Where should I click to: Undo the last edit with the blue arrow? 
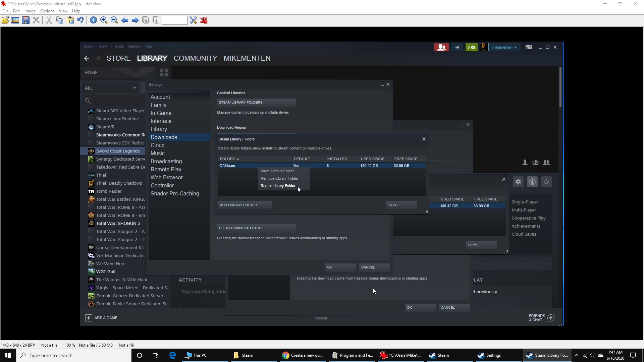(x=80, y=20)
